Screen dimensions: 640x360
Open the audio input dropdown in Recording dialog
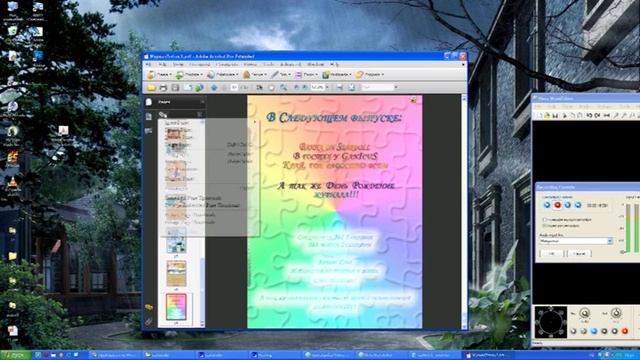point(609,241)
